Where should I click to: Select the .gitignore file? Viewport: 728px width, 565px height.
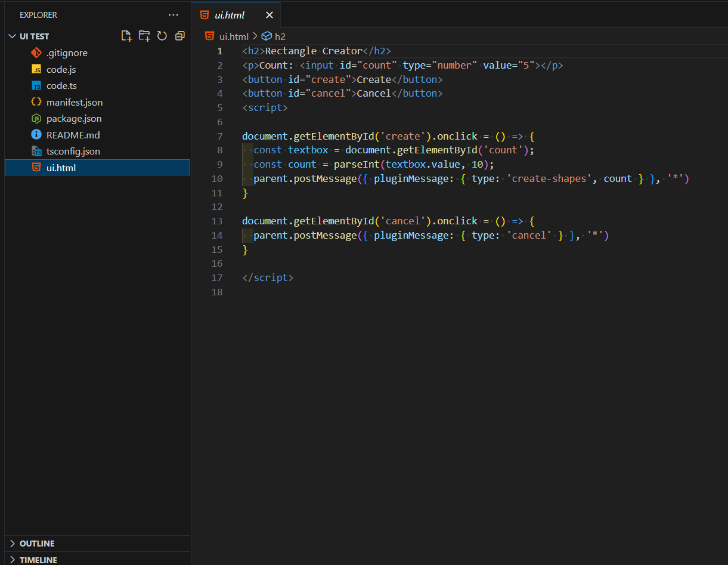pyautogui.click(x=67, y=53)
